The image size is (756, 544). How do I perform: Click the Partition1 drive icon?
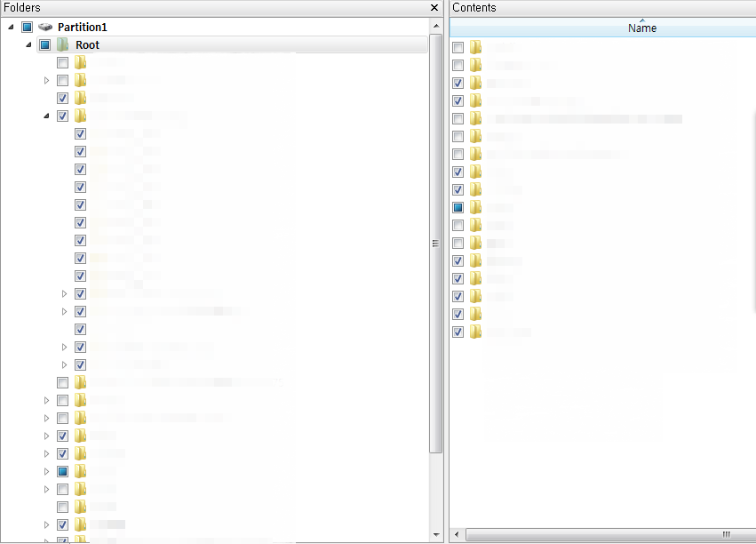[45, 27]
